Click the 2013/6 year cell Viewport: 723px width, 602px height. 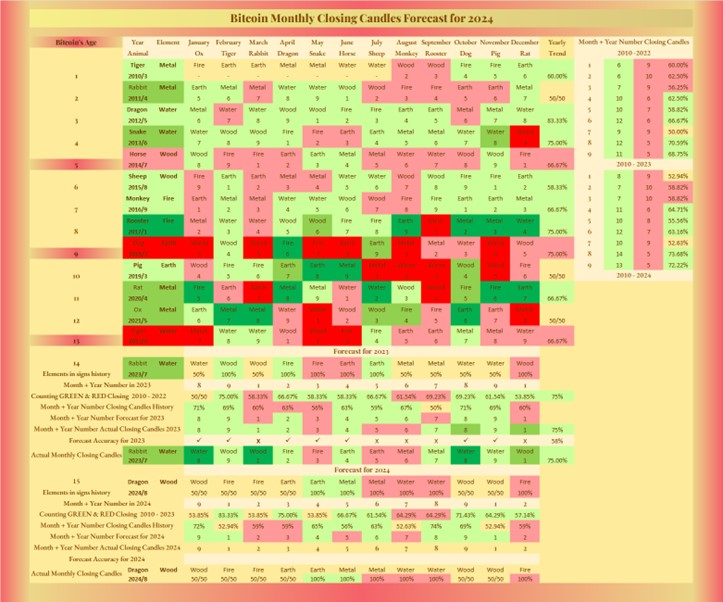137,143
